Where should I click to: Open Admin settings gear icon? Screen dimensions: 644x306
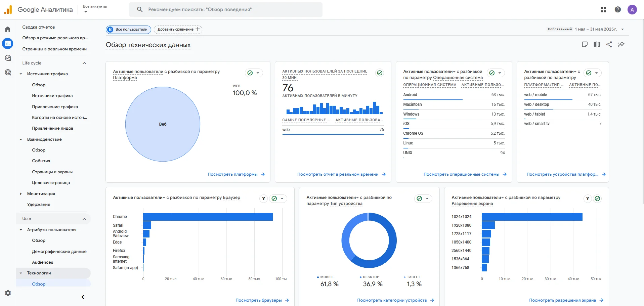(8, 293)
